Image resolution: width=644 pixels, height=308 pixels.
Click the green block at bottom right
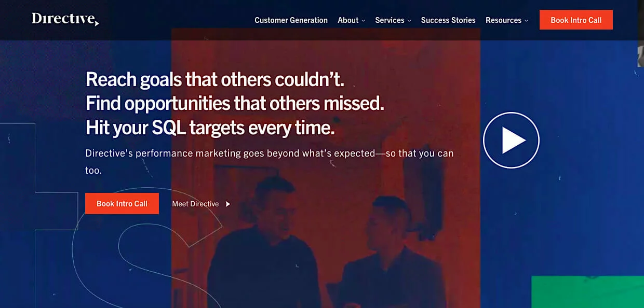[587, 292]
